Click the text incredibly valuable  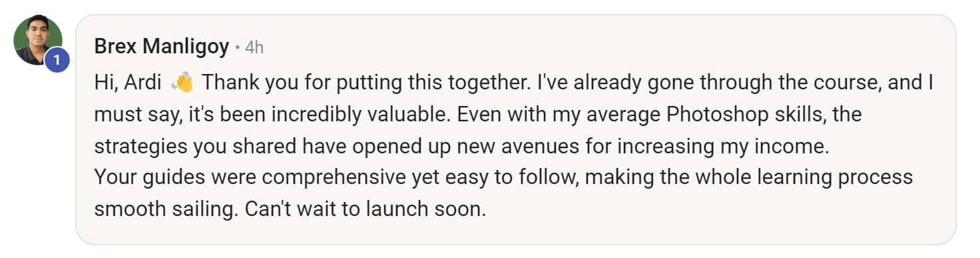(377, 115)
